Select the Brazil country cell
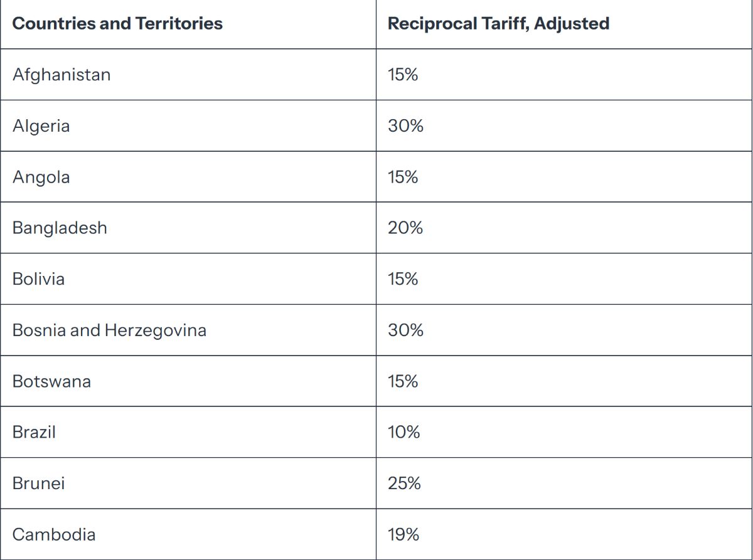The height and width of the screenshot is (560, 753). [x=34, y=432]
